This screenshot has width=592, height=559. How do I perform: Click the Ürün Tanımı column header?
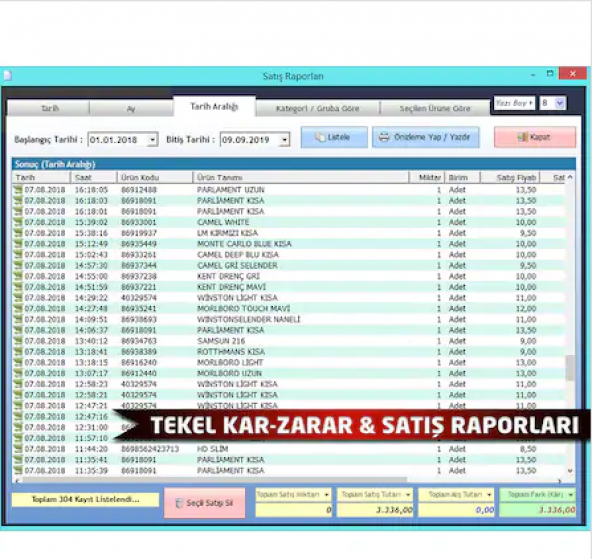click(x=301, y=177)
